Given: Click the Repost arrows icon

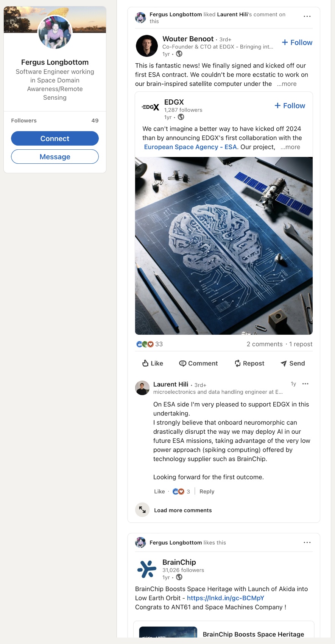Looking at the screenshot, I should click(x=238, y=364).
